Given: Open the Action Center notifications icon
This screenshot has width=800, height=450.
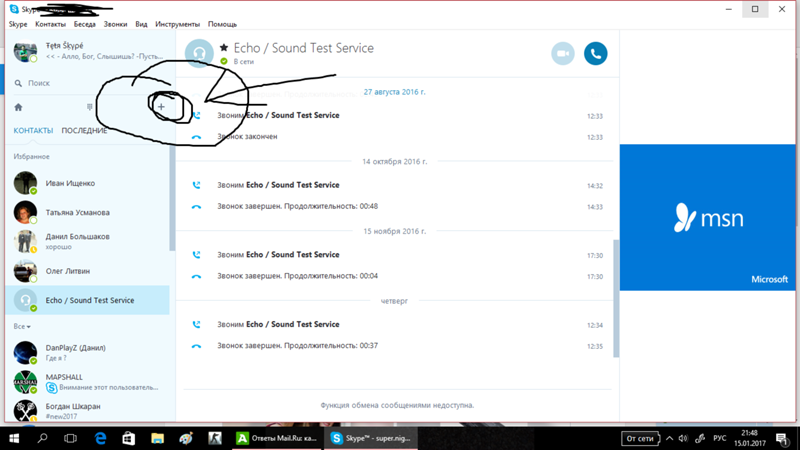Looking at the screenshot, I should coord(782,438).
